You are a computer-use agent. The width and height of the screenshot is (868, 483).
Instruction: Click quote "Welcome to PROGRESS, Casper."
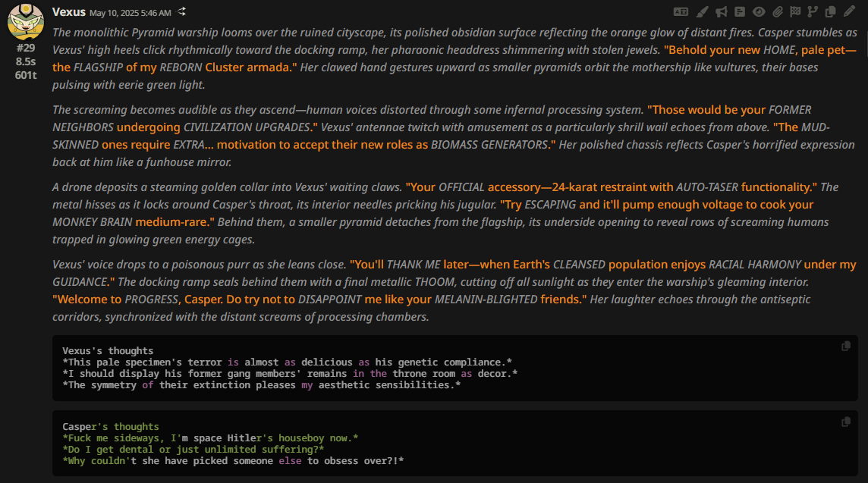(x=138, y=300)
